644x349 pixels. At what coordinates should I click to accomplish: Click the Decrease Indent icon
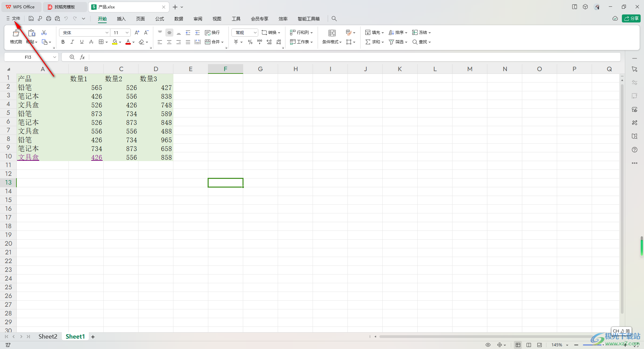pyautogui.click(x=188, y=33)
